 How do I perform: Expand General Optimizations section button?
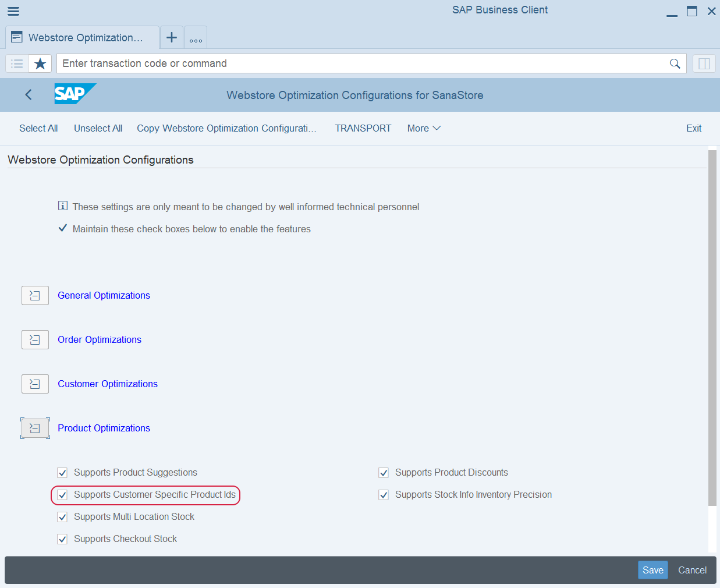tap(35, 296)
